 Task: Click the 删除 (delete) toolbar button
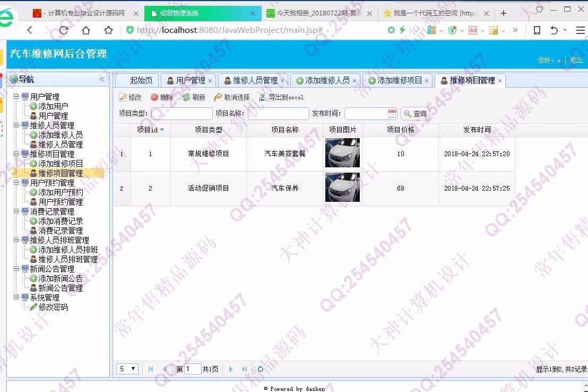(162, 97)
